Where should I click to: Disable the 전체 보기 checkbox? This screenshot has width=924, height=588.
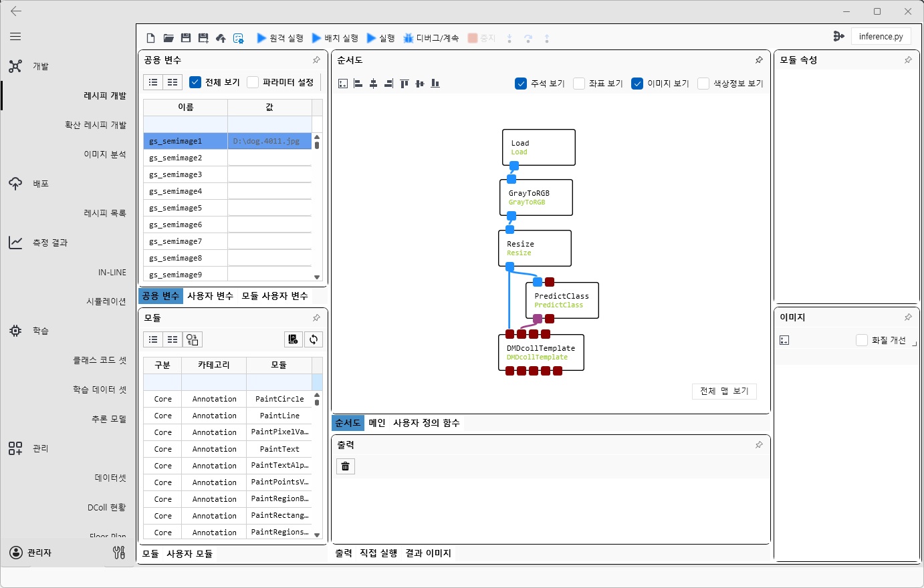(195, 82)
